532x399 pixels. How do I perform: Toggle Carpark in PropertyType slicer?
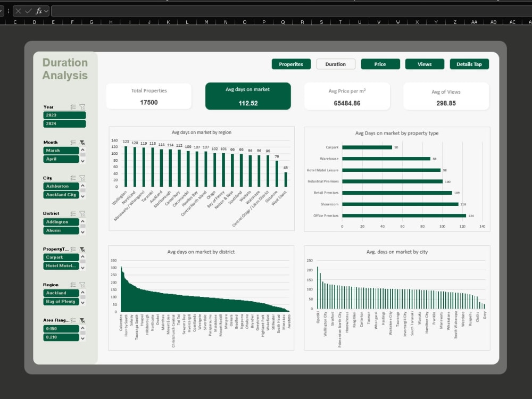(x=61, y=257)
